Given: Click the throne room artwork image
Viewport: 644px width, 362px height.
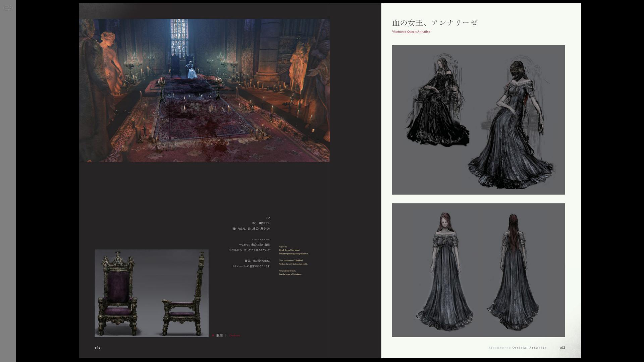Looking at the screenshot, I should coord(204,90).
